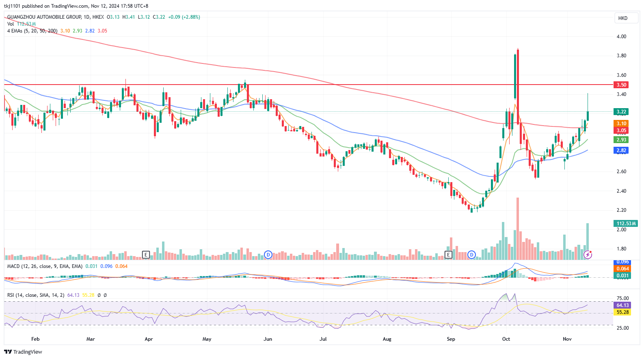
Task: Click the earnings E marker near April
Action: tap(146, 255)
